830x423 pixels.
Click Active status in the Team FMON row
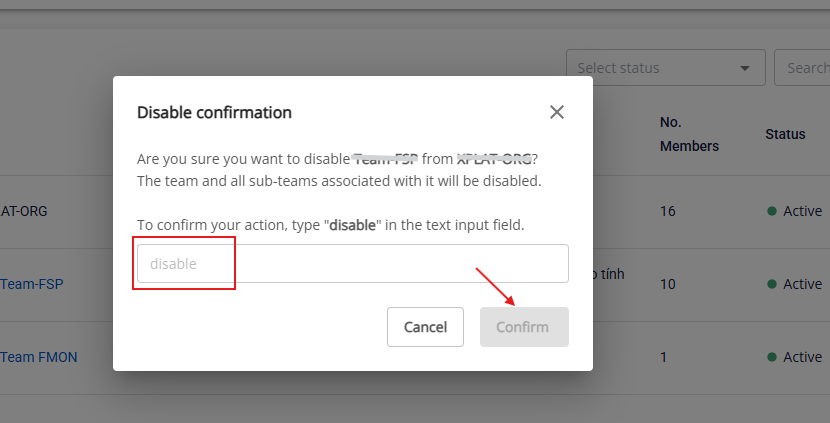click(x=802, y=357)
